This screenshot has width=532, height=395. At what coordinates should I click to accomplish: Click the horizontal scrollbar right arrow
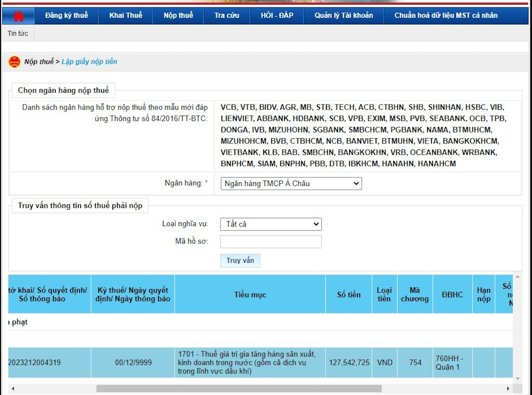point(508,389)
